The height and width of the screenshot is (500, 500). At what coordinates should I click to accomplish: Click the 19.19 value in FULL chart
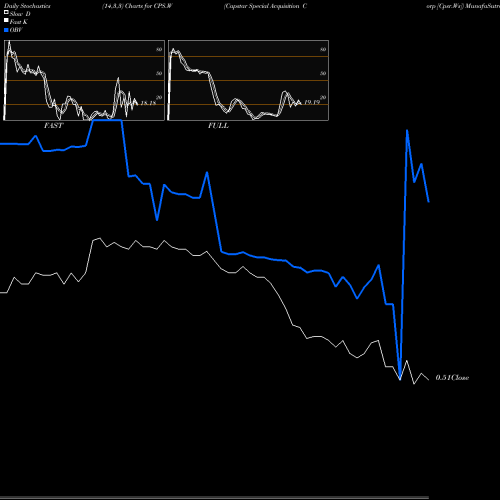[312, 102]
